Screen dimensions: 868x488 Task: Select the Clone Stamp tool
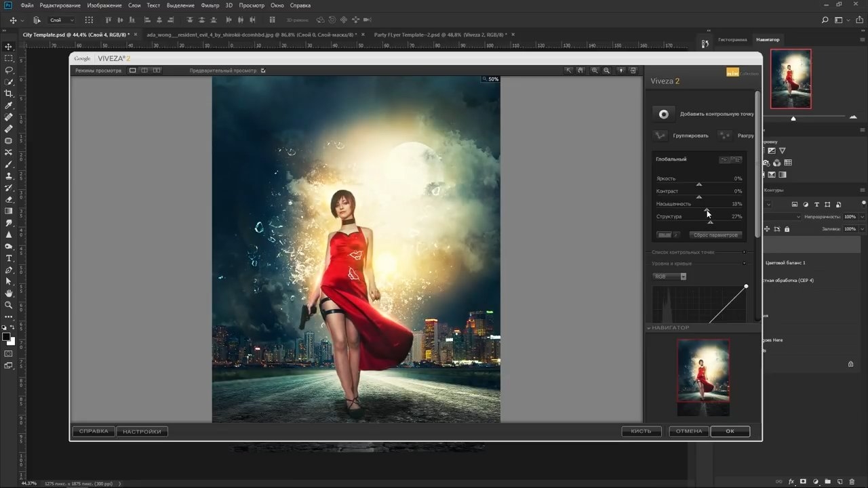click(9, 176)
